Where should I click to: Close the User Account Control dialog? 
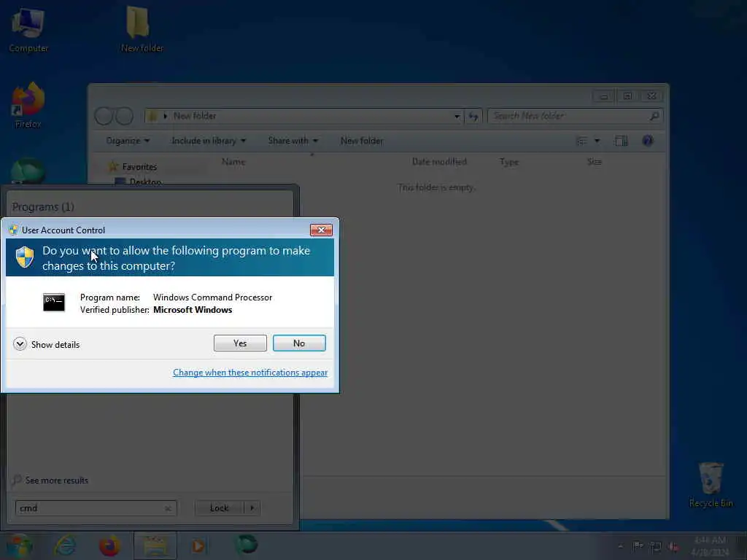click(321, 230)
